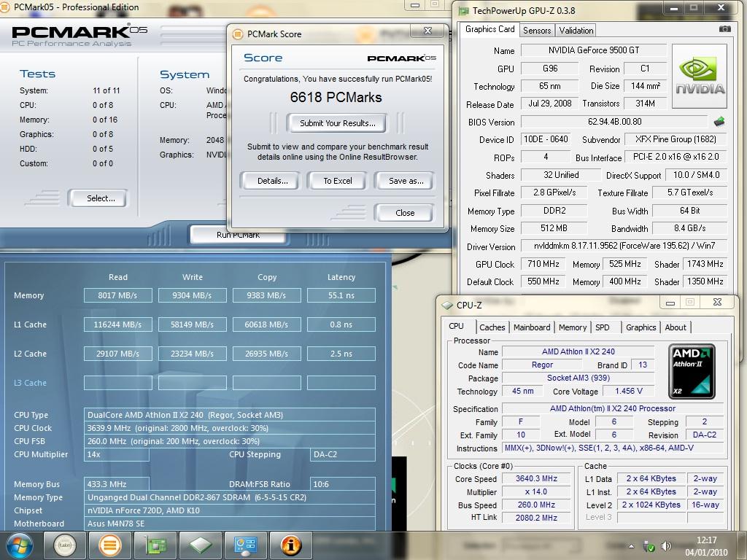Click the PCMark Score dialog title icon

point(237,34)
